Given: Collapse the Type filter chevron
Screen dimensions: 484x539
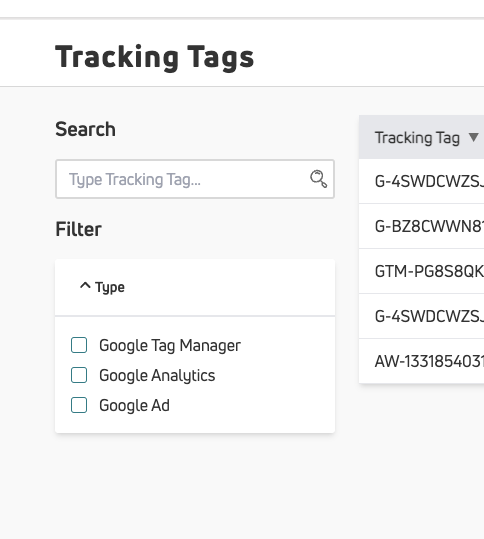Looking at the screenshot, I should [85, 286].
